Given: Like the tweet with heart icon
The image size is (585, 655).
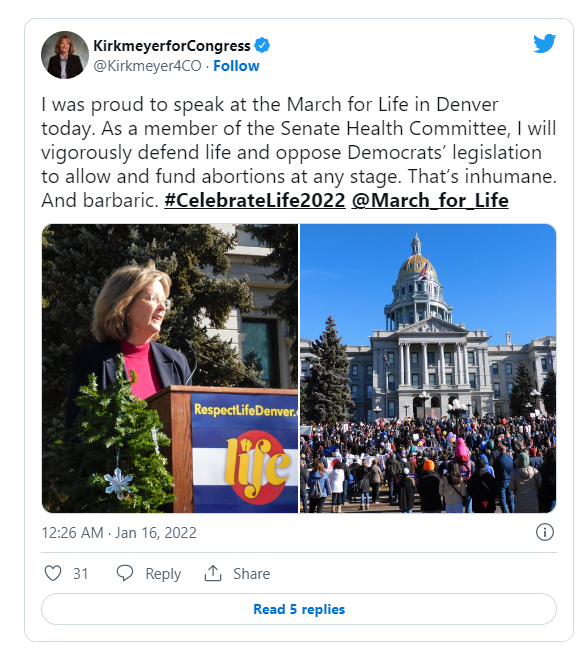Looking at the screenshot, I should (x=53, y=573).
